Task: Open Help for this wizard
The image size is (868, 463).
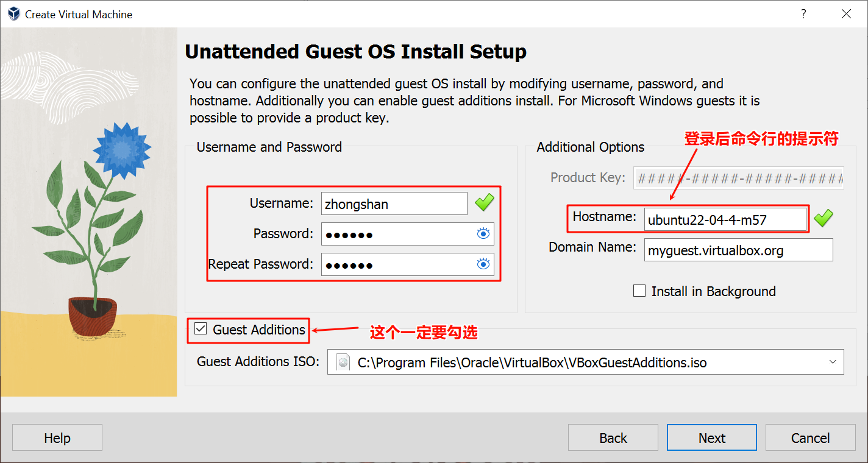Action: [57, 438]
